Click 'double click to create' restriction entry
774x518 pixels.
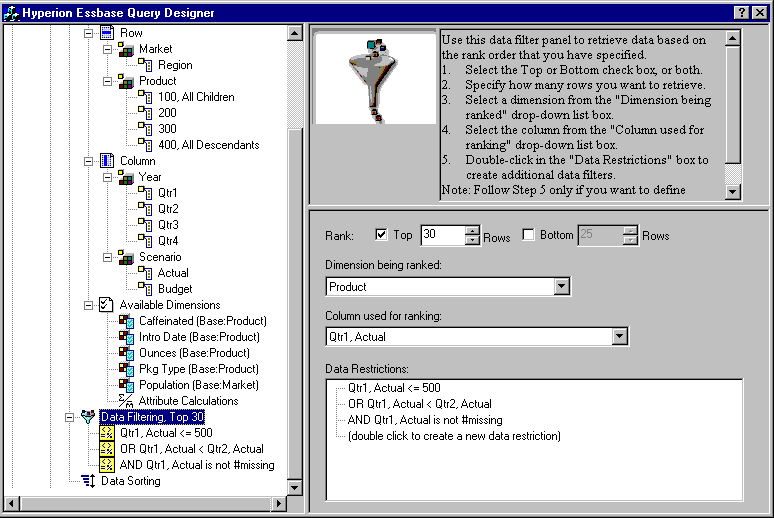point(454,436)
